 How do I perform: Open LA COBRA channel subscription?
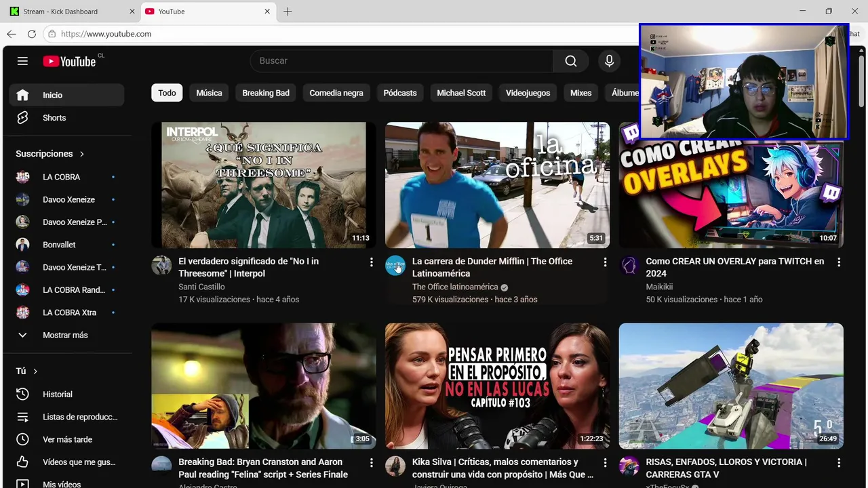(x=66, y=177)
